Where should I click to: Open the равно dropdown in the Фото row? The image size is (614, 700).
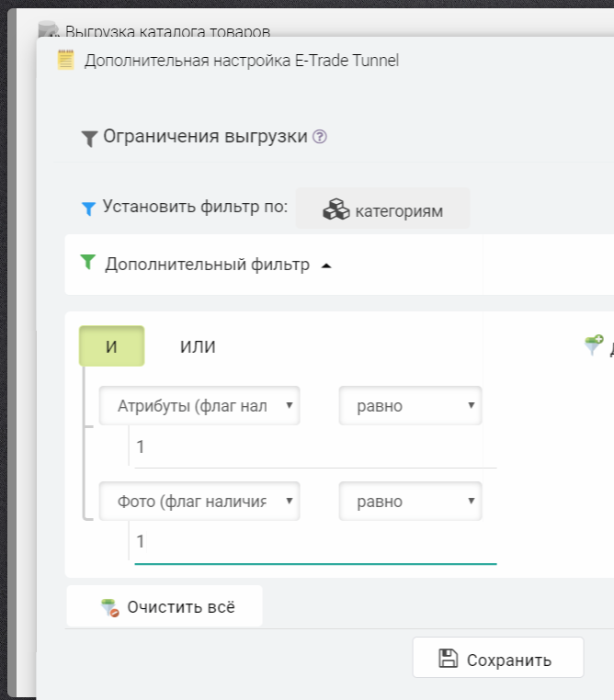pyautogui.click(x=410, y=502)
